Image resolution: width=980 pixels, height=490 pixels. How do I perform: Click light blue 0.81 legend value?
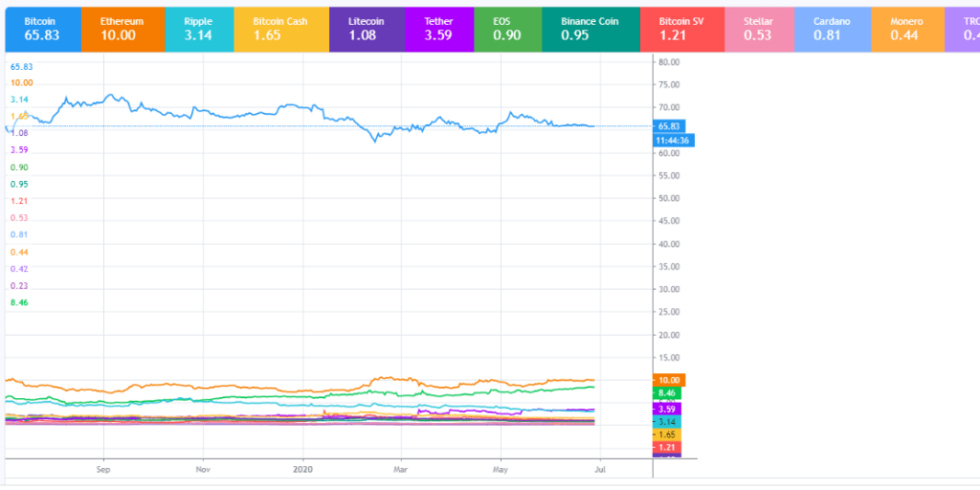[x=19, y=234]
